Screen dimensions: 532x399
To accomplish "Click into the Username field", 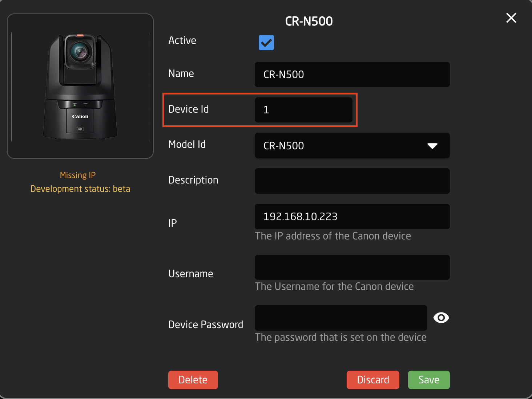I will (352, 267).
